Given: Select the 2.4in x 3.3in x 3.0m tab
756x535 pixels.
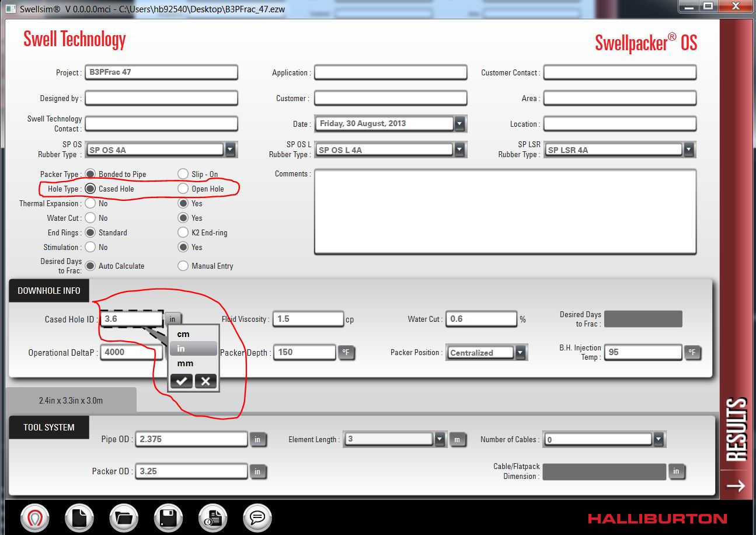Looking at the screenshot, I should 71,401.
